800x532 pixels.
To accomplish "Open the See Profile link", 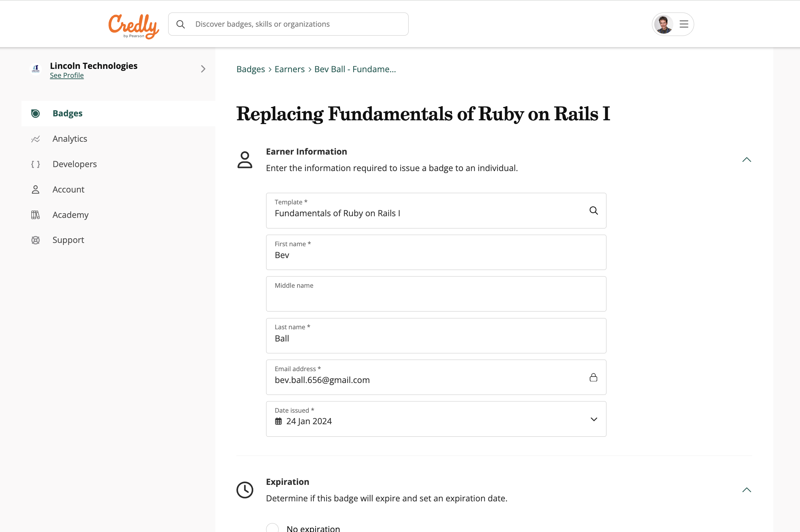I will pyautogui.click(x=67, y=75).
